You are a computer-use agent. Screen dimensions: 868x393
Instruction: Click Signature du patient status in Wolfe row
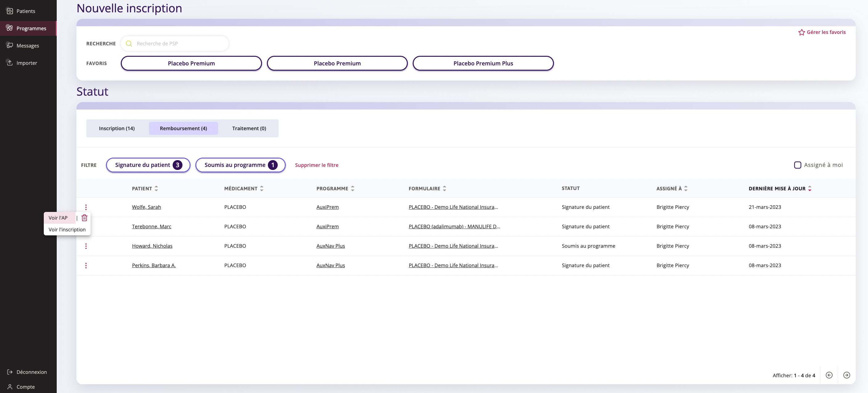(x=586, y=207)
